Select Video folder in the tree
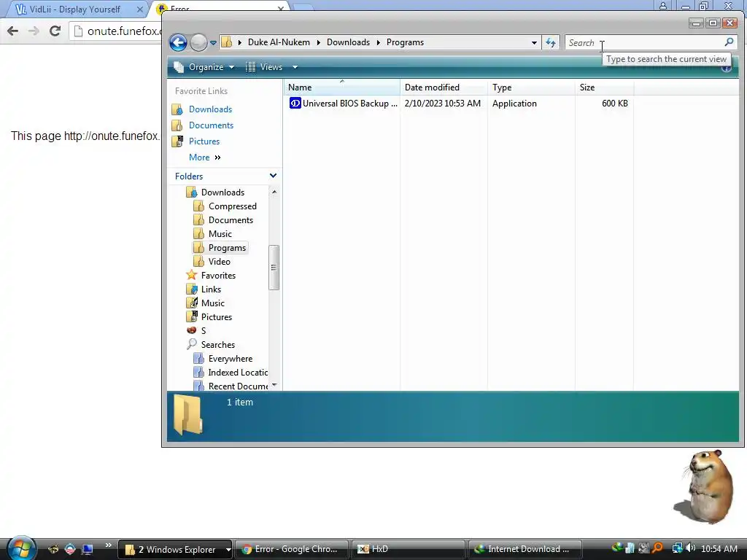 [x=219, y=262]
